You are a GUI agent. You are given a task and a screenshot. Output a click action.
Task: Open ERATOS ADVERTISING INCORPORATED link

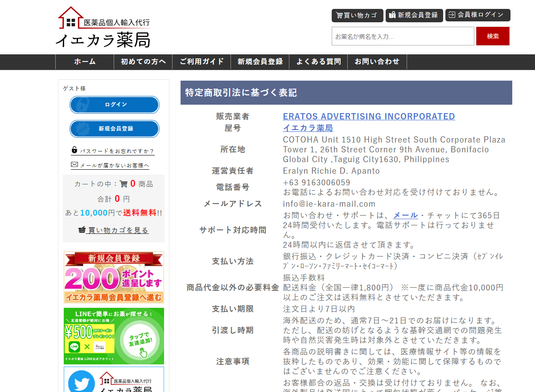pos(369,116)
